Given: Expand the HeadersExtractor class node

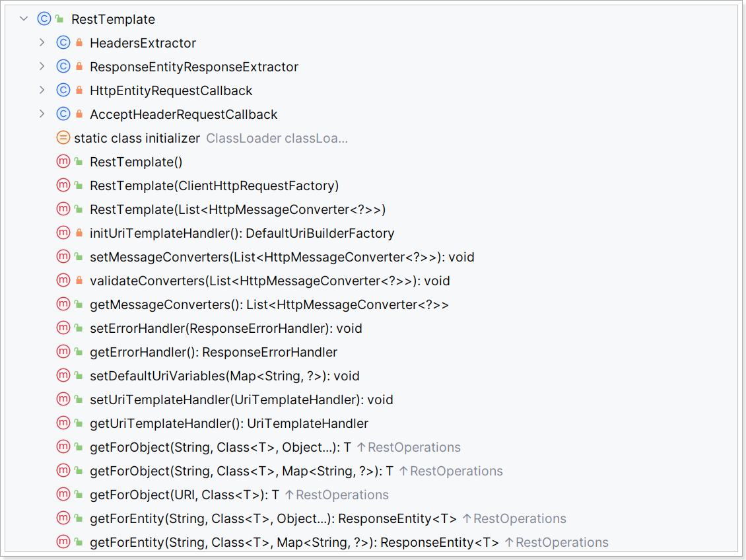Looking at the screenshot, I should click(42, 43).
